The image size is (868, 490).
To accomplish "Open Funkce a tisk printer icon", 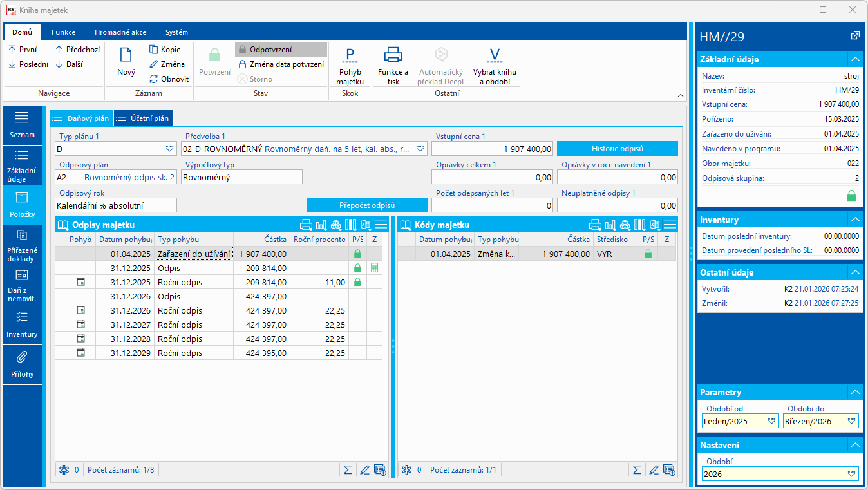I will click(x=393, y=55).
